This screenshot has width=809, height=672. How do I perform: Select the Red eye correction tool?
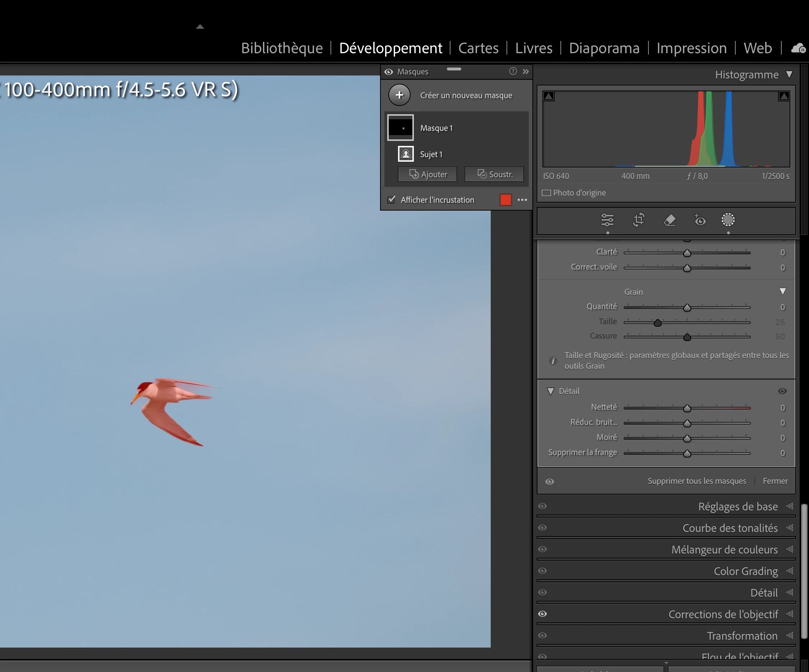(699, 220)
